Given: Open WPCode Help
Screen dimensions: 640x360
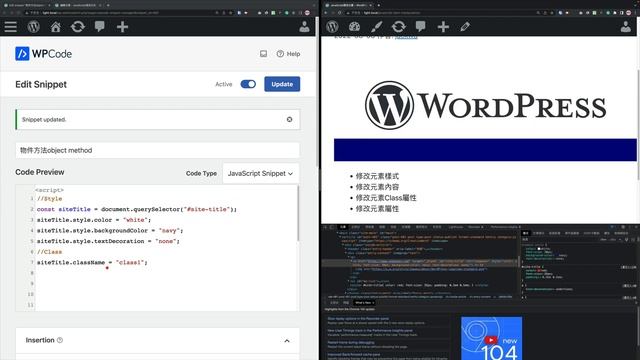Looking at the screenshot, I should point(288,53).
